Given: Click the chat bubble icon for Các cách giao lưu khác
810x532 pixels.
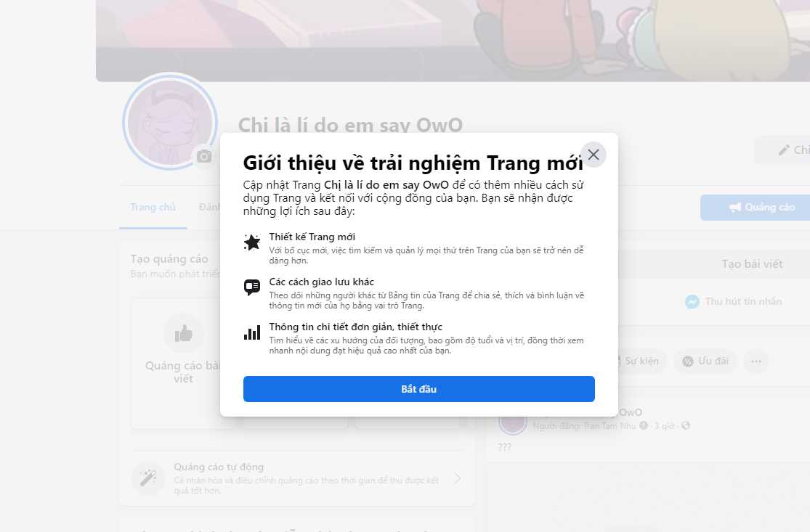Looking at the screenshot, I should (252, 287).
